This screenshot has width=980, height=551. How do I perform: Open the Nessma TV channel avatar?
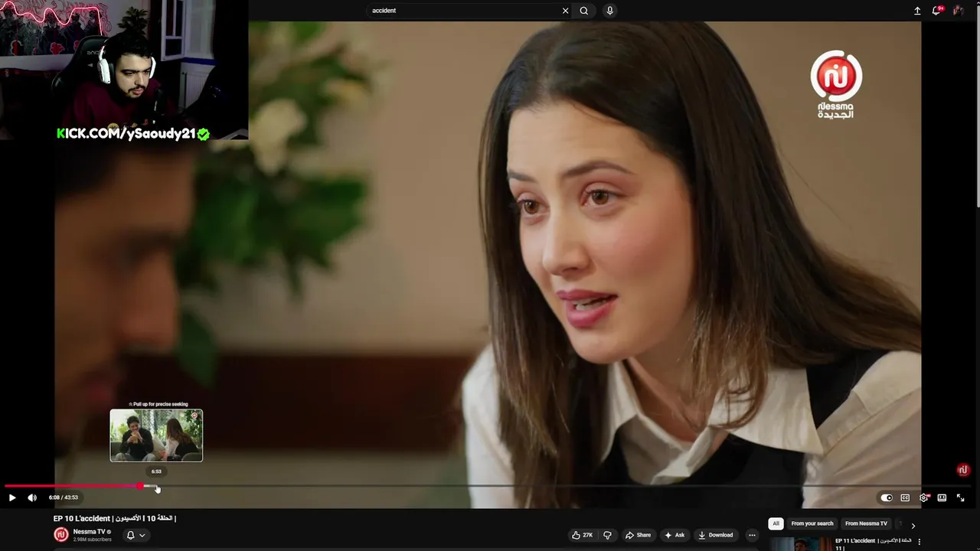pos(61,534)
